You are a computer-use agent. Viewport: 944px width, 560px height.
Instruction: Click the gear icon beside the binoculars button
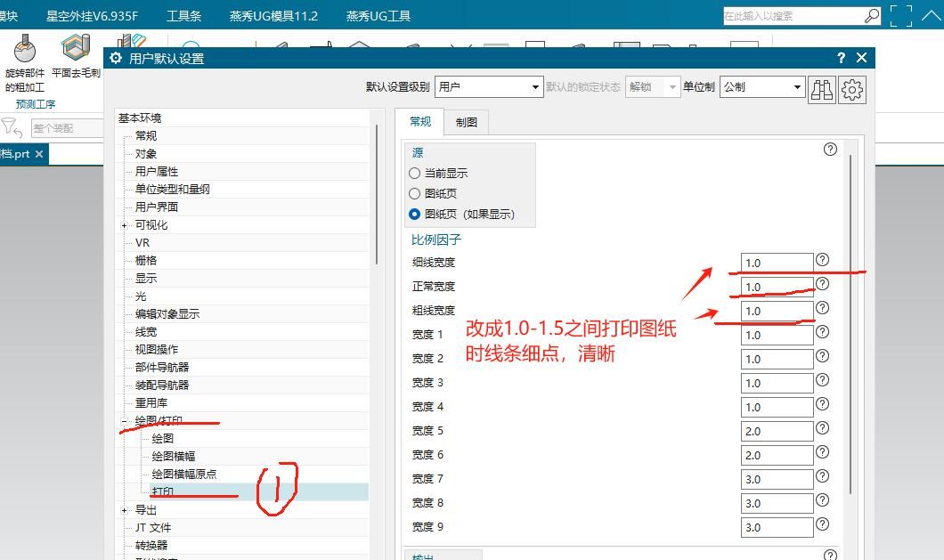(x=851, y=87)
